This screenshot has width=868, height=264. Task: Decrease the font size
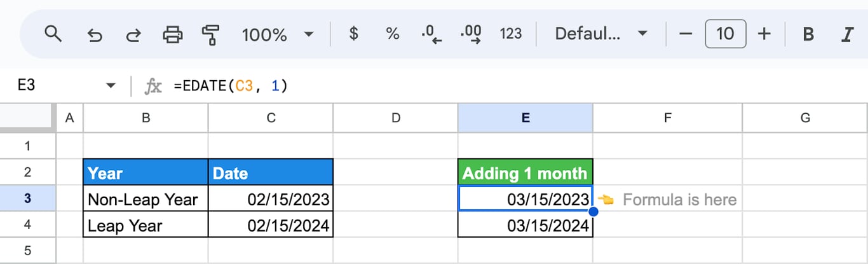(685, 34)
